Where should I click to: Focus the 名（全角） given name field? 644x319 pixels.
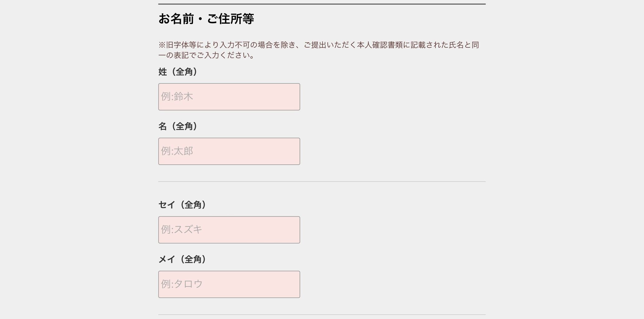pos(229,151)
